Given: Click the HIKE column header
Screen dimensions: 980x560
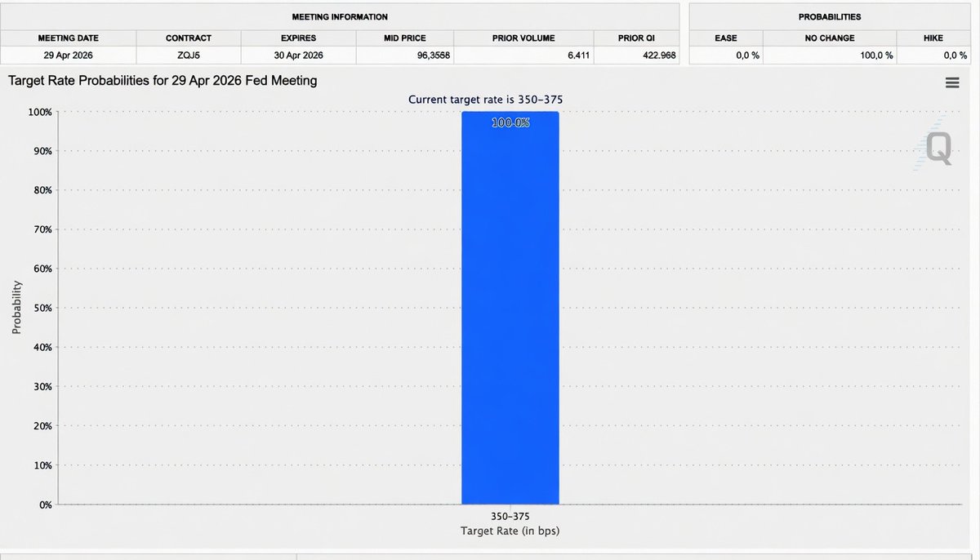Looking at the screenshot, I should [933, 38].
